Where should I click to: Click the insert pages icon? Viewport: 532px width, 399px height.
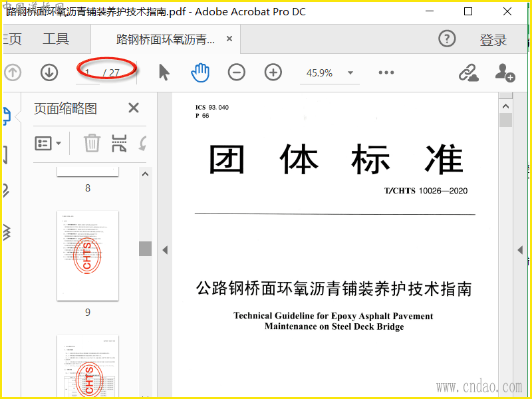pyautogui.click(x=120, y=143)
